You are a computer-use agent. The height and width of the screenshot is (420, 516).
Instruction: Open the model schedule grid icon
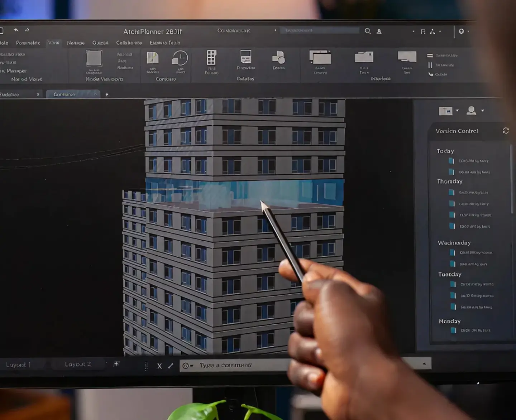(x=211, y=57)
